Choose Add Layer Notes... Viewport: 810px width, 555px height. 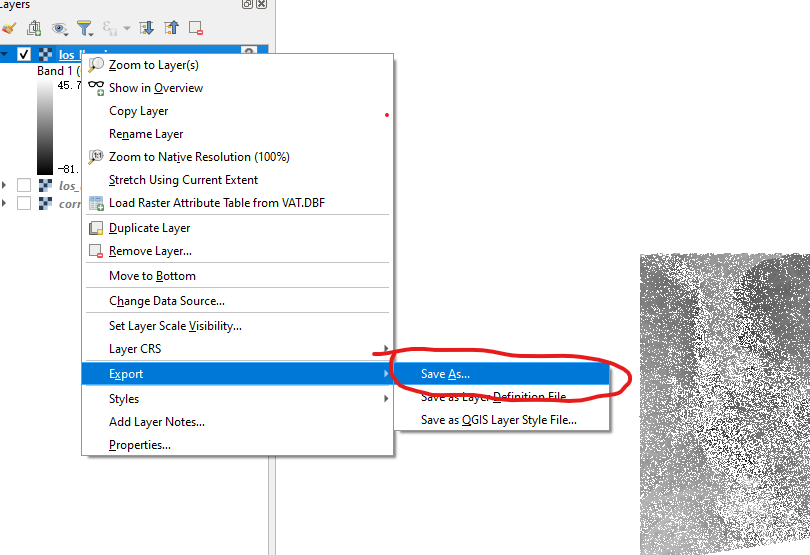[238, 422]
